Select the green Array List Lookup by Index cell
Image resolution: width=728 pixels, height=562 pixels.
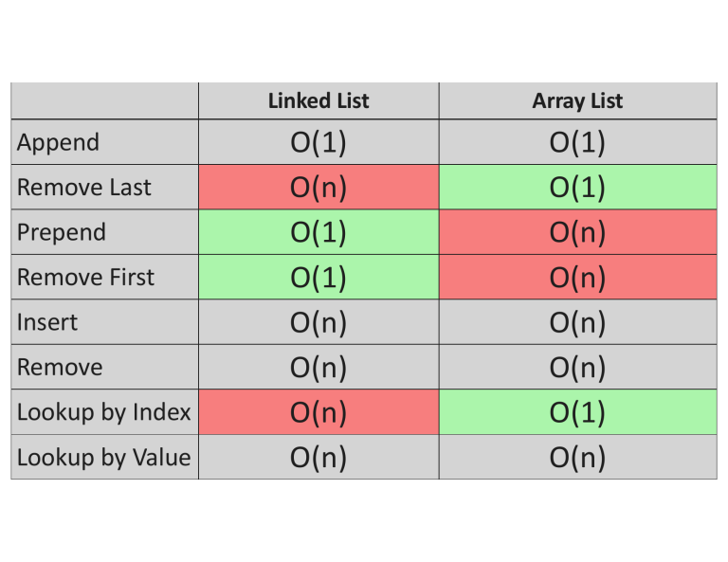point(577,413)
